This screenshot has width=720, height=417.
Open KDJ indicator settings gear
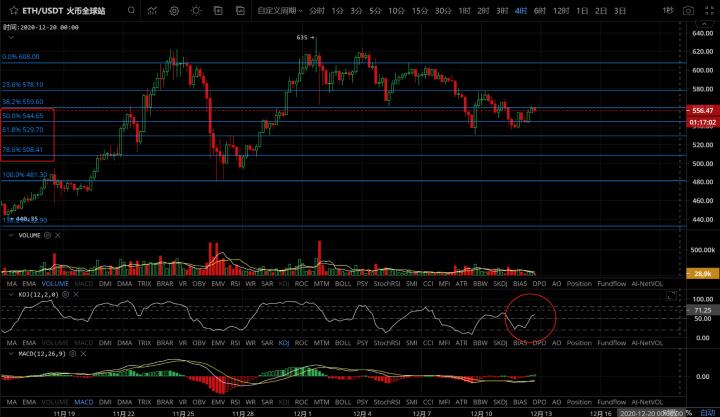point(66,294)
